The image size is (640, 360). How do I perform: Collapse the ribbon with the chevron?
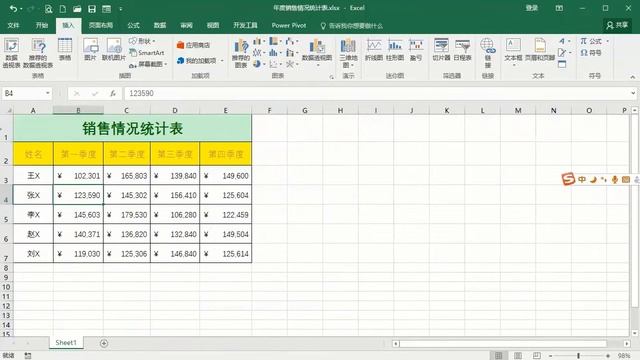(633, 77)
